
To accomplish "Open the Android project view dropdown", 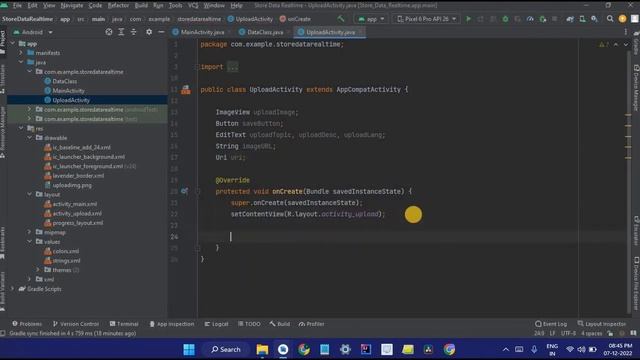I will coord(33,32).
